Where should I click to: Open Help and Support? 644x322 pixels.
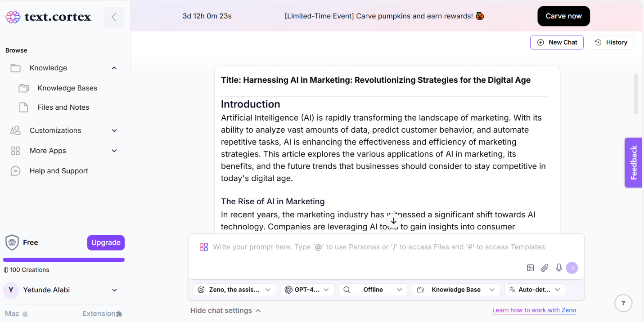59,171
